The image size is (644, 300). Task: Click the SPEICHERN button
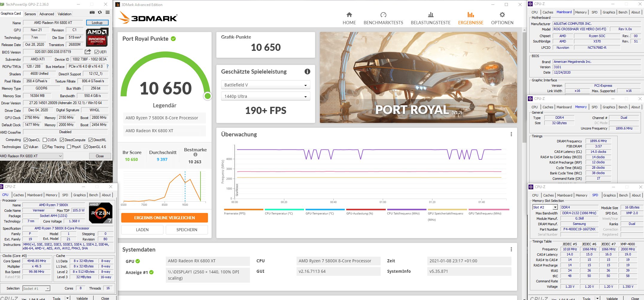(187, 230)
